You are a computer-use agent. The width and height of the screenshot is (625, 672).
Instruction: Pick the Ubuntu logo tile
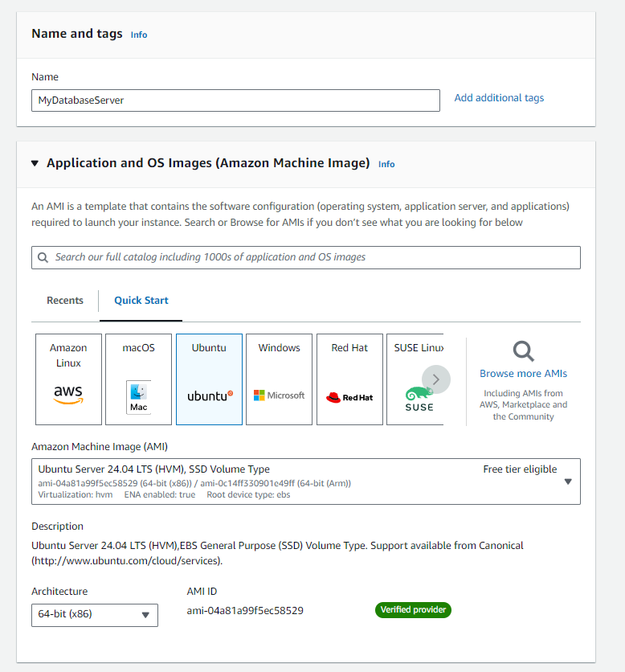pos(209,379)
